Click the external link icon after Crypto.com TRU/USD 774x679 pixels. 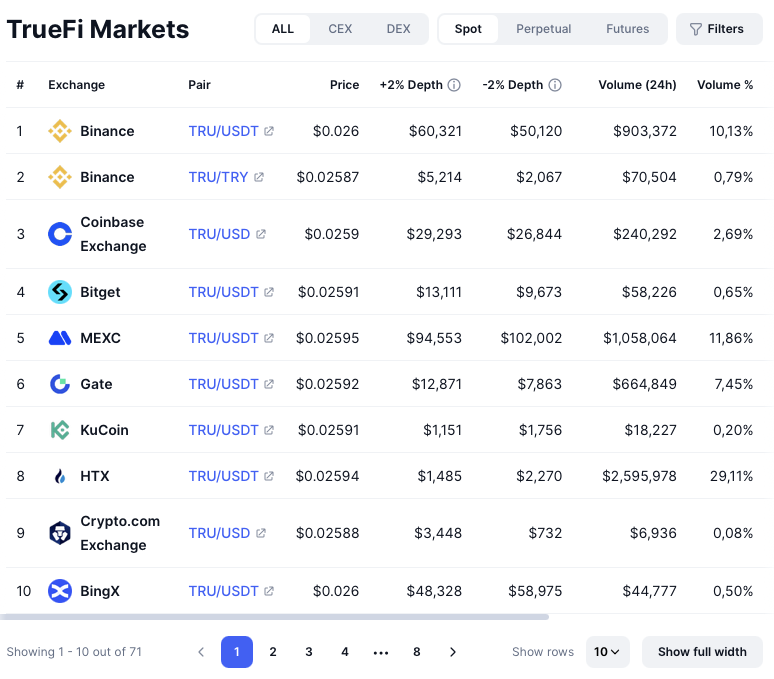click(x=261, y=533)
